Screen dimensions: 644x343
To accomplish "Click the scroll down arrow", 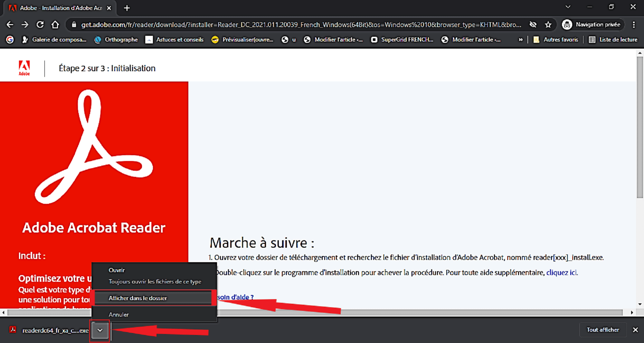I will click(x=640, y=304).
